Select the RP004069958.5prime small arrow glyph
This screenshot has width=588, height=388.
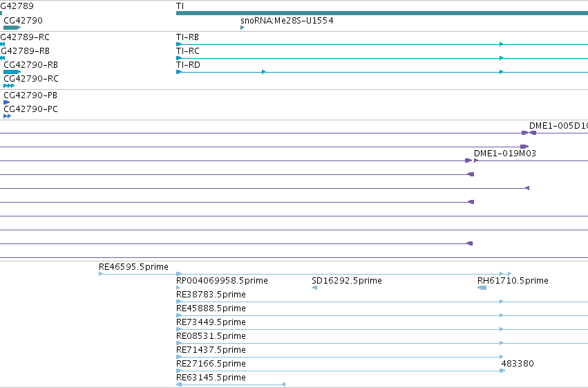point(178,288)
